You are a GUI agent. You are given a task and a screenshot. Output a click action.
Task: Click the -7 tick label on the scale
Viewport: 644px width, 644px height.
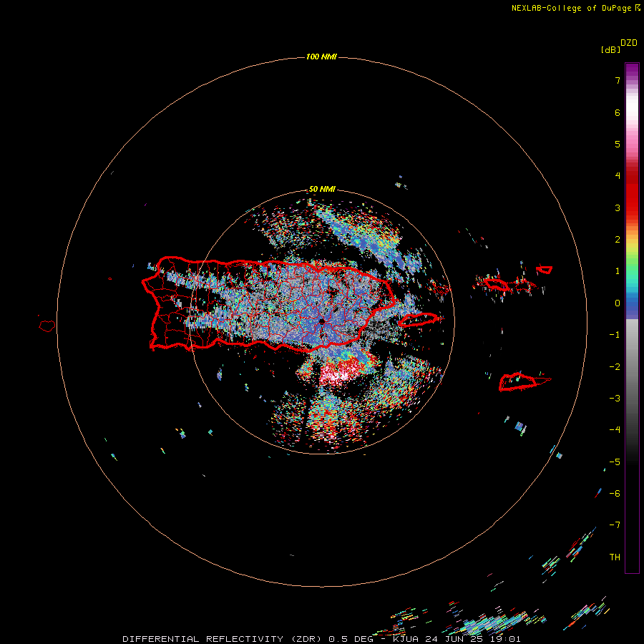click(x=615, y=525)
